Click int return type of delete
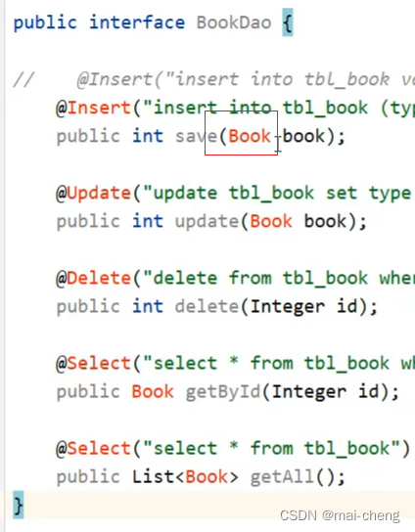The width and height of the screenshot is (415, 532). pos(148,307)
